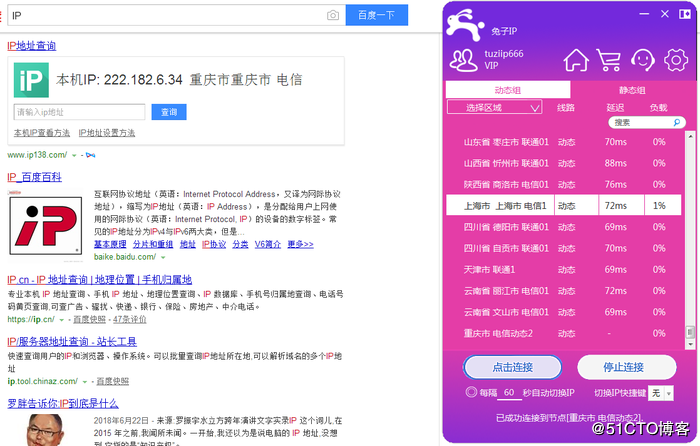Open the 基本原理 sub-link in baike result

pyautogui.click(x=110, y=244)
